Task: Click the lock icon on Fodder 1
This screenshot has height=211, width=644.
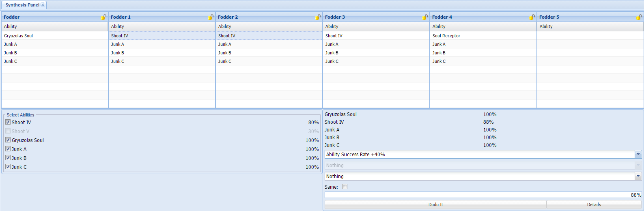Action: click(211, 17)
